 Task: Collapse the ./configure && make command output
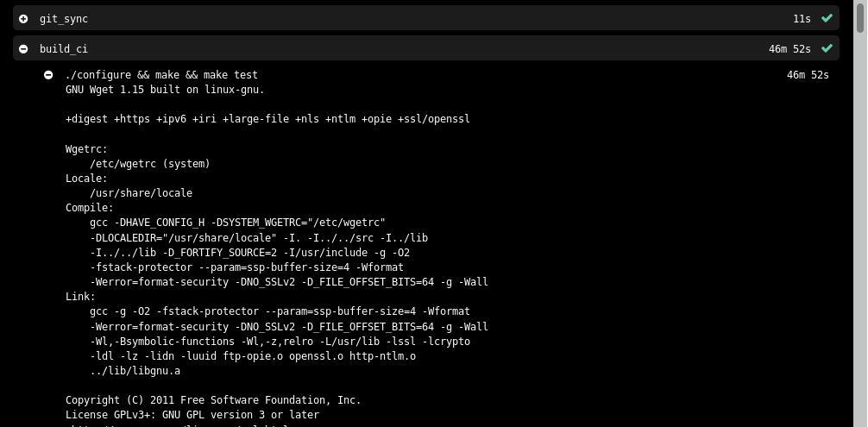(48, 75)
